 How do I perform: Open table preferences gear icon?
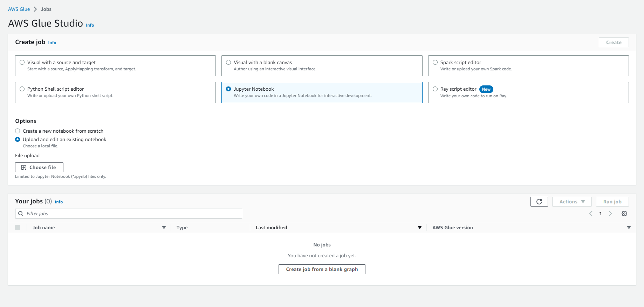pos(624,214)
